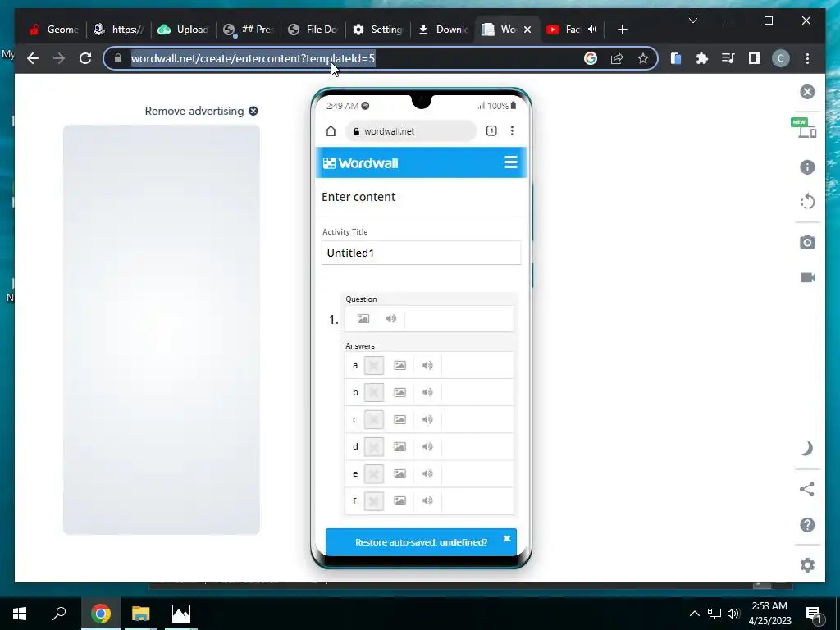This screenshot has width=840, height=630.
Task: Click the wordwall.net phone address bar
Action: [x=411, y=131]
